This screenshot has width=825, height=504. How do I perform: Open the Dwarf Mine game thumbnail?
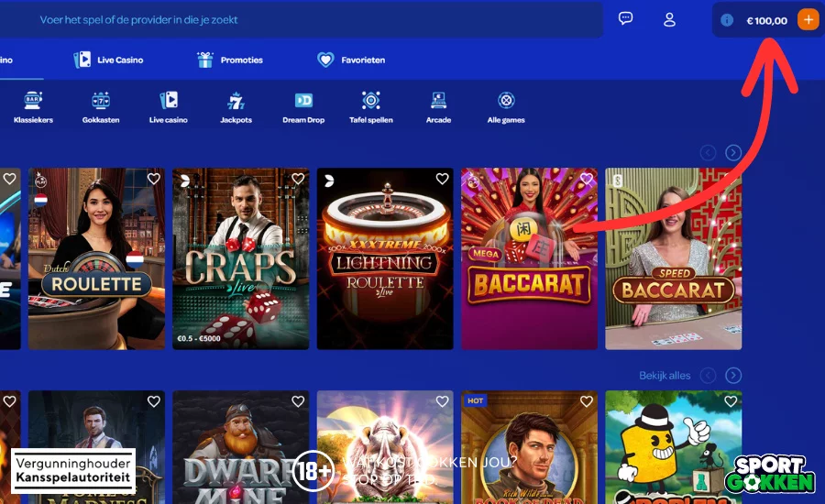240,447
